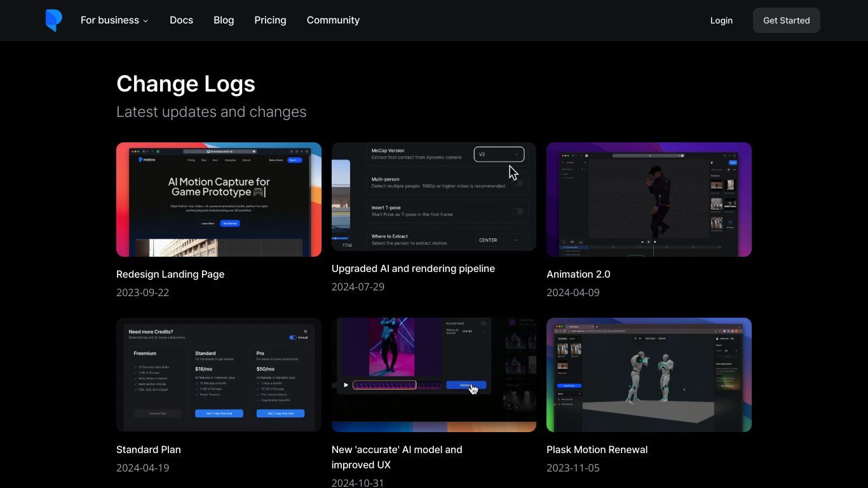Image resolution: width=868 pixels, height=488 pixels.
Task: Click New 'accurate' AI model title
Action: click(397, 457)
